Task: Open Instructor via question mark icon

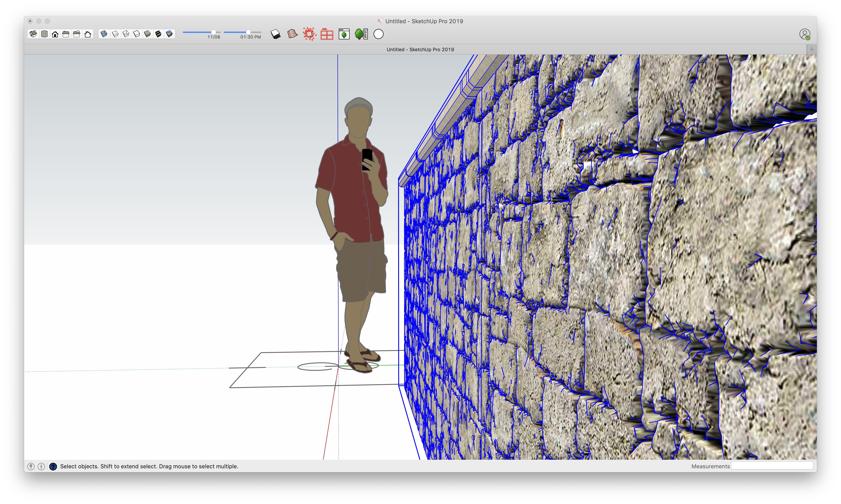Action: click(x=53, y=466)
